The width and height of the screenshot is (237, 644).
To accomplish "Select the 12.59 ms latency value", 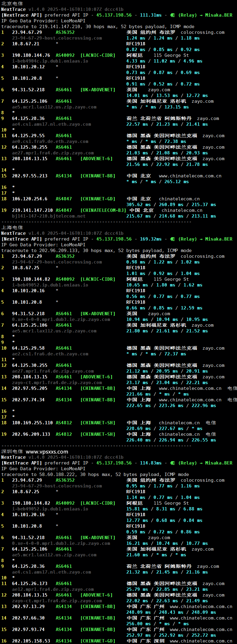I will coord(192,308).
